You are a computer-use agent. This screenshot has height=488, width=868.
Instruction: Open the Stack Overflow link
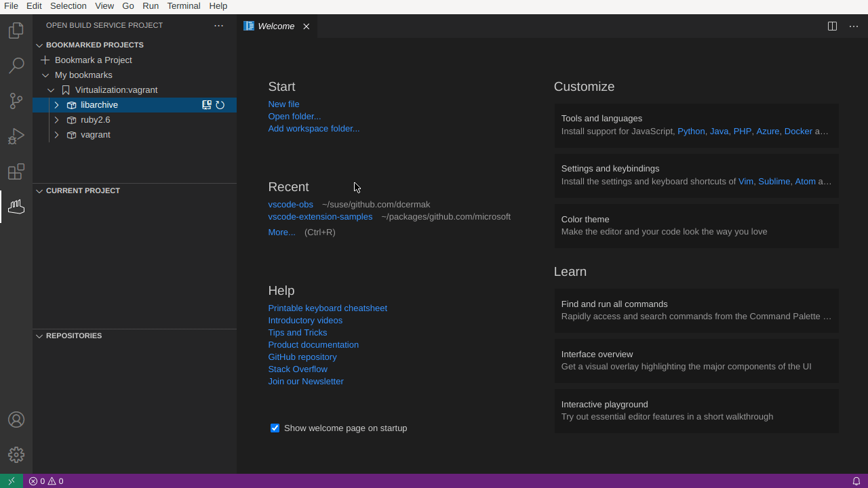click(x=298, y=369)
